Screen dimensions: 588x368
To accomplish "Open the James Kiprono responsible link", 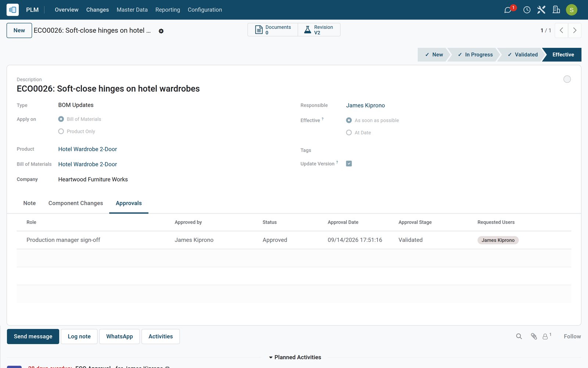I will [365, 105].
